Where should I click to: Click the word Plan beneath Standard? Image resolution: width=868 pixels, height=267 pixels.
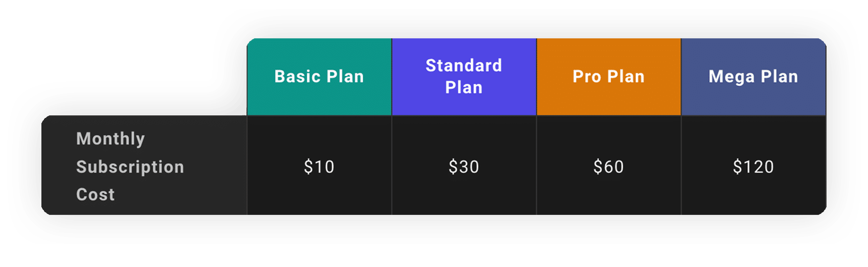coord(464,87)
